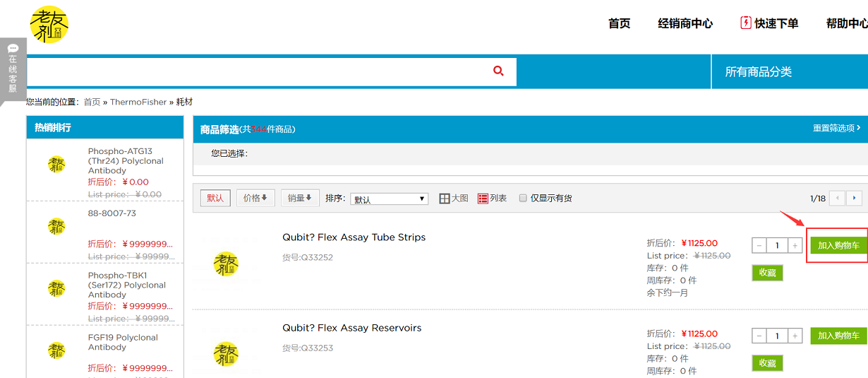This screenshot has width=868, height=378.
Task: Open the online customer service chat tab
Action: click(x=13, y=69)
